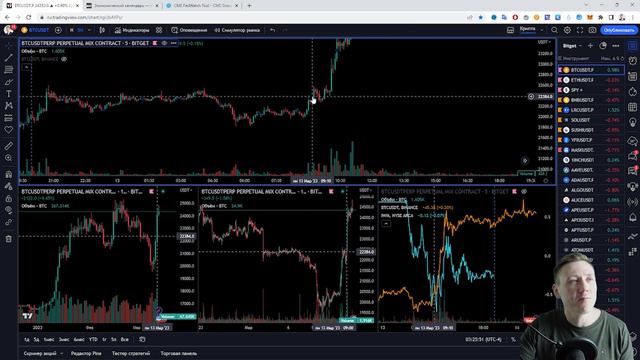The width and height of the screenshot is (640, 360).
Task: Add a symbol to compare
Action: point(58,30)
